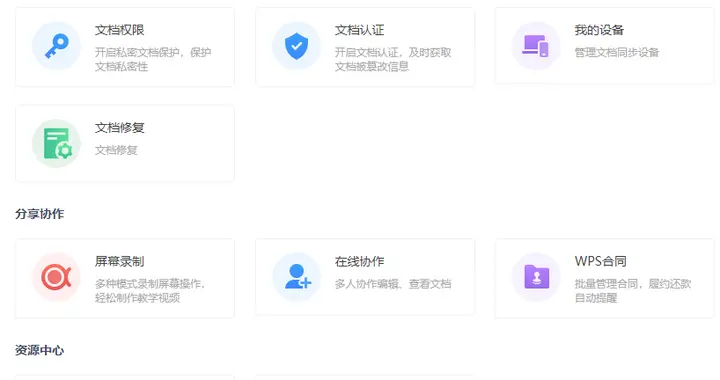The width and height of the screenshot is (720, 380).
Task: Open the 我的设备 title
Action: coord(599,30)
